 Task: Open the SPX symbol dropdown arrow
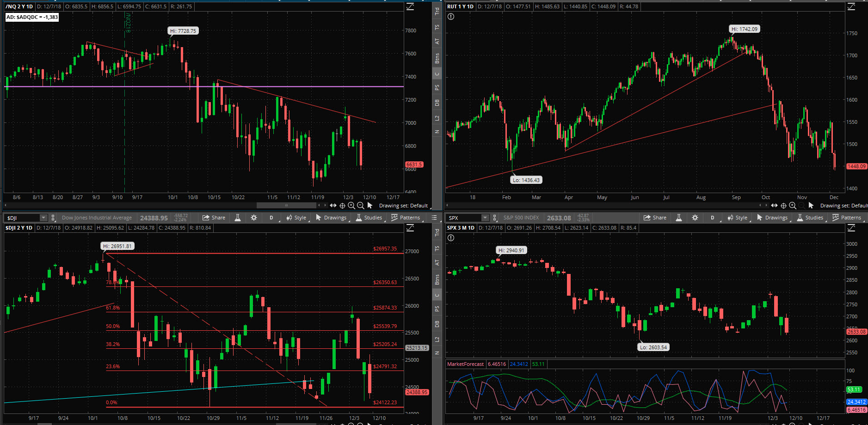[485, 218]
